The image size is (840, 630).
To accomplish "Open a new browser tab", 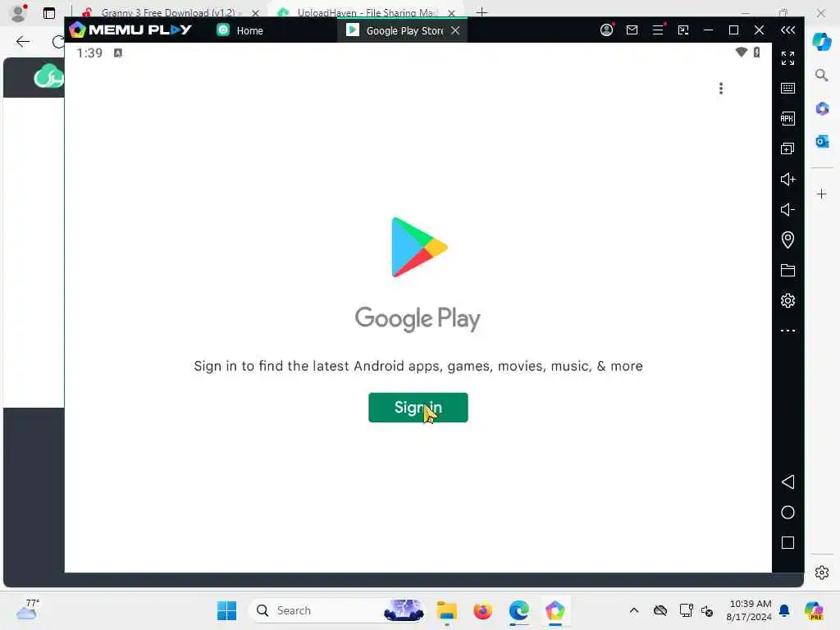I will pos(482,12).
